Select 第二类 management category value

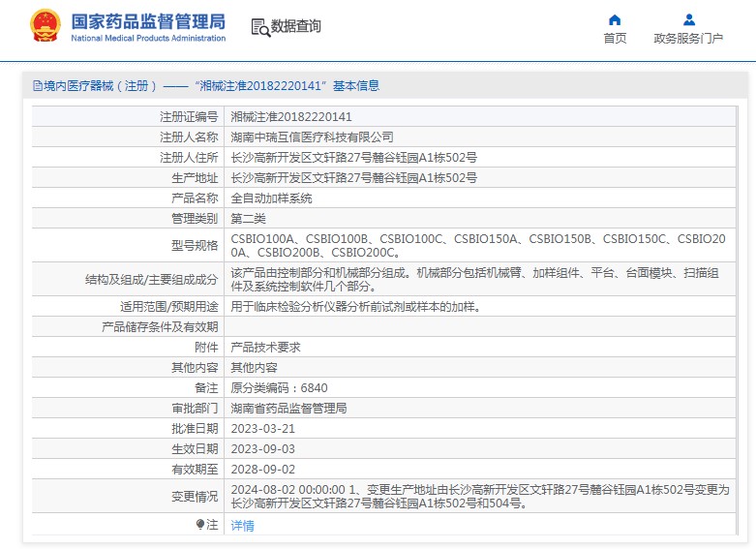(x=249, y=218)
